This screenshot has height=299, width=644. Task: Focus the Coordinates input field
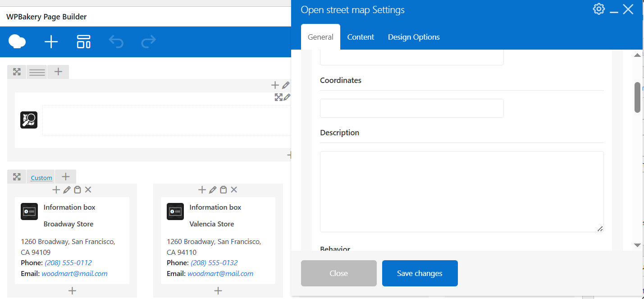(x=412, y=108)
